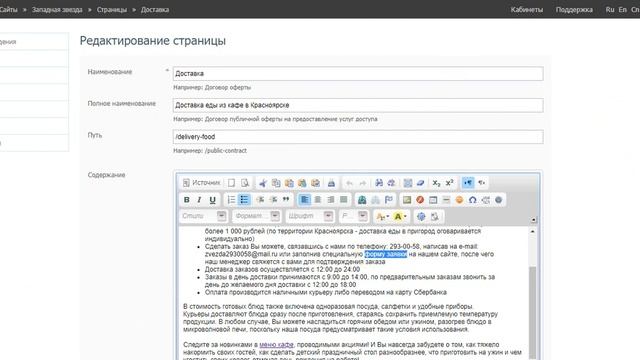Click the Special Character omega icon

pyautogui.click(x=473, y=200)
